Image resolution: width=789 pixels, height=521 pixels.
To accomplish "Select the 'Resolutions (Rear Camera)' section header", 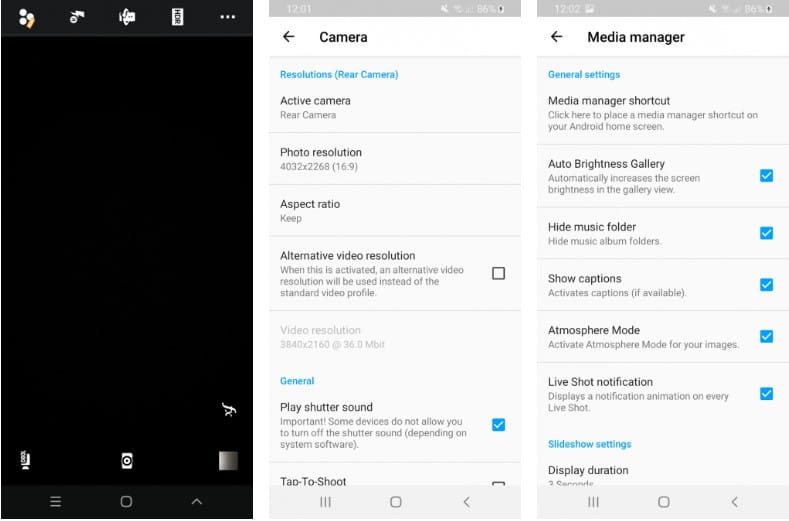I will click(x=339, y=75).
